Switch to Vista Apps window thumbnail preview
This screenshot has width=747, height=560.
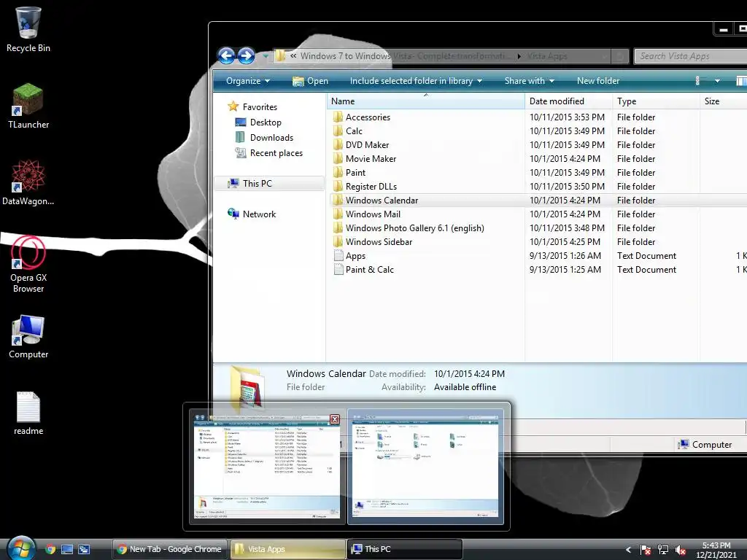click(267, 466)
